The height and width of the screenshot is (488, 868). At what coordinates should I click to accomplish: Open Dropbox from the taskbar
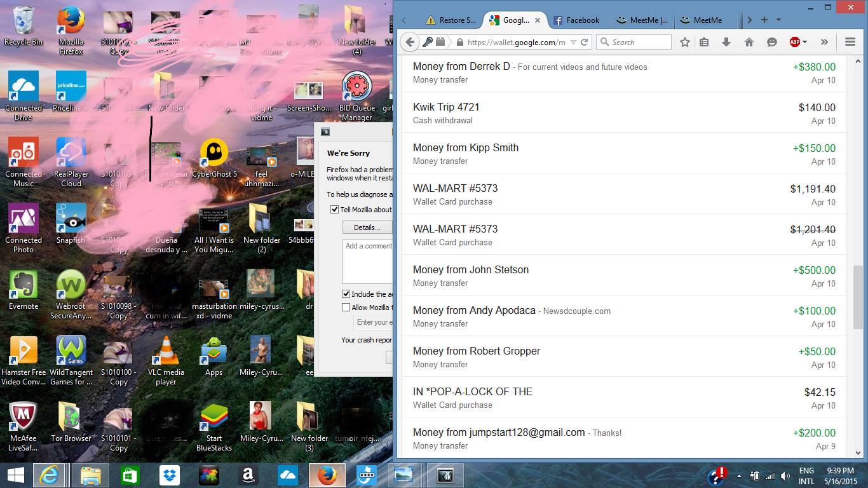tap(169, 475)
